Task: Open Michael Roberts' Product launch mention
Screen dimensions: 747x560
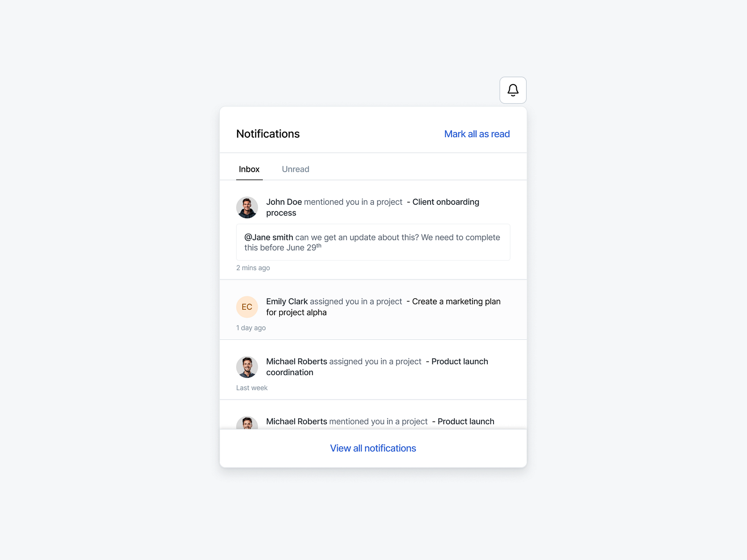Action: pyautogui.click(x=465, y=421)
